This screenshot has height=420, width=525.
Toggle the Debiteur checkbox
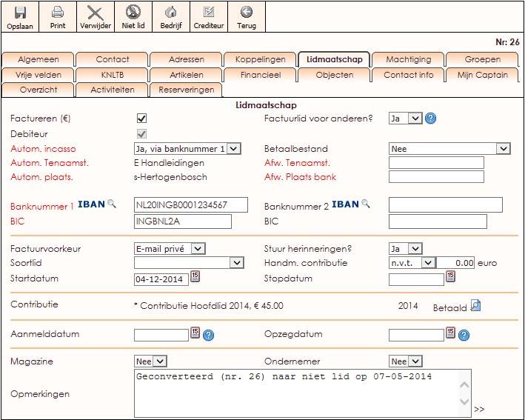[141, 134]
